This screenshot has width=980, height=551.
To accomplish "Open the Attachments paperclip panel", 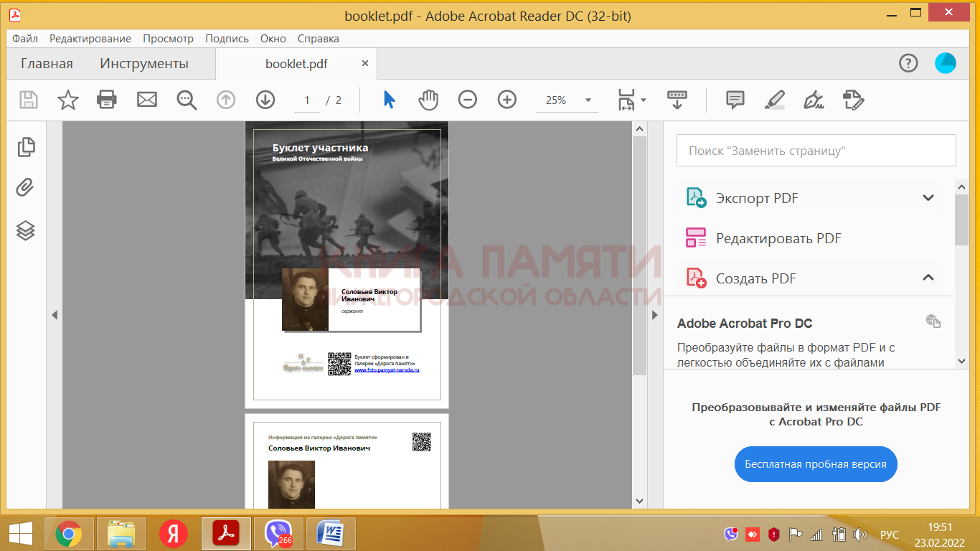I will coord(25,188).
